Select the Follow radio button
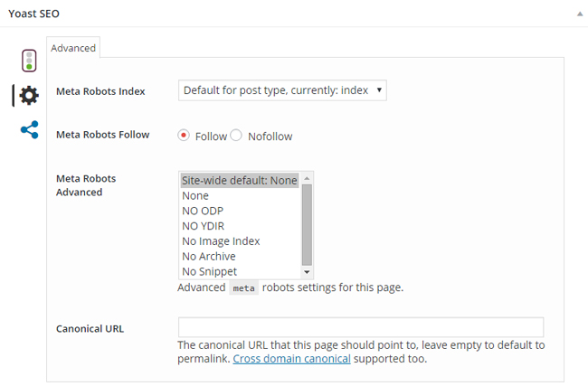Image resolution: width=588 pixels, height=386 pixels. pos(184,136)
